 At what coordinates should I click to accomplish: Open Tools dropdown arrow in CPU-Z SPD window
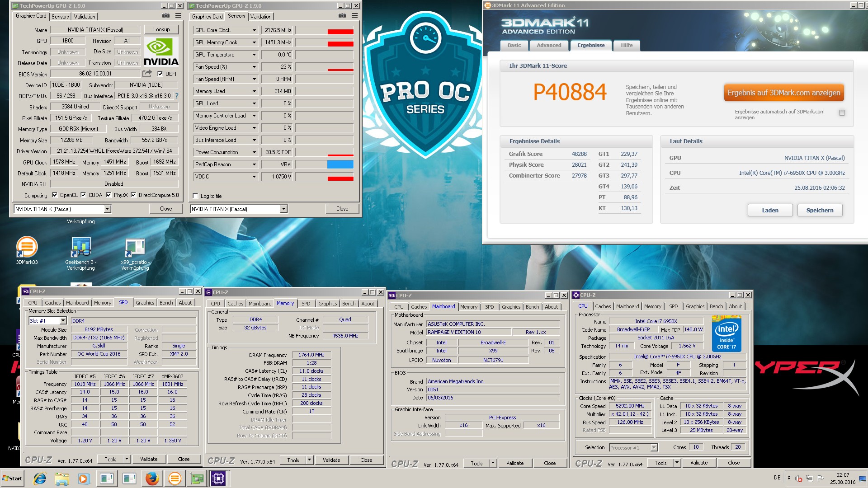tap(127, 459)
